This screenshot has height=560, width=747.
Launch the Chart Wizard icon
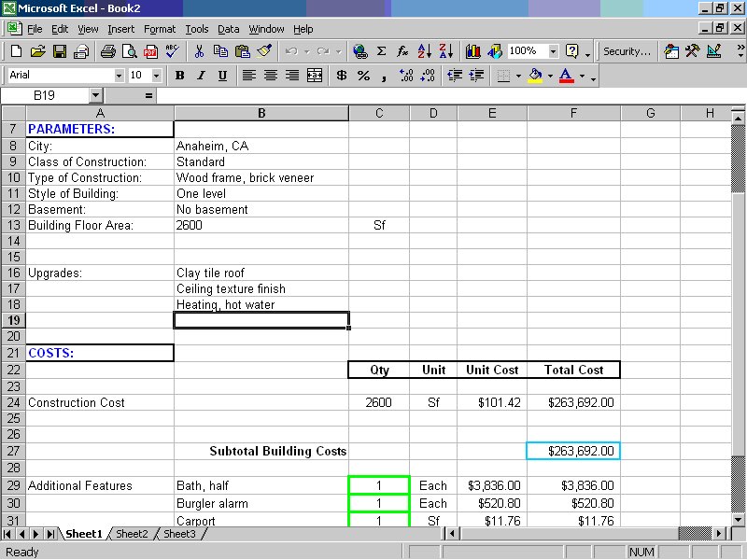tap(473, 51)
